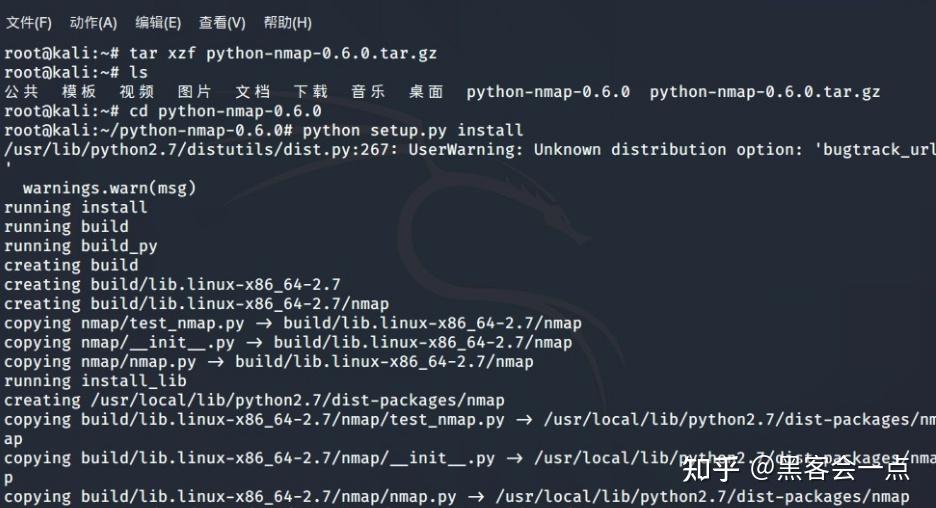Click the 桌面 folder name in ls output
The height and width of the screenshot is (508, 936).
click(426, 92)
